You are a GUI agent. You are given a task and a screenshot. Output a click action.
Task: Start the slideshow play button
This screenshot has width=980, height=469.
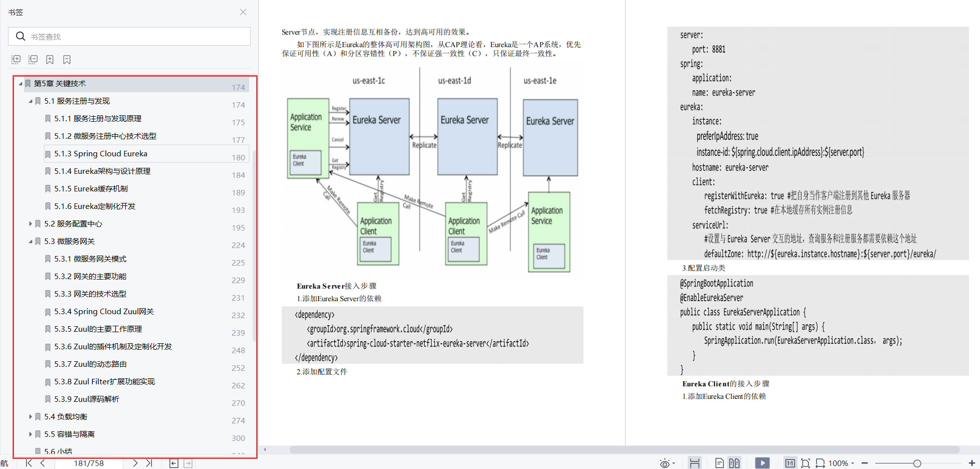pyautogui.click(x=762, y=463)
